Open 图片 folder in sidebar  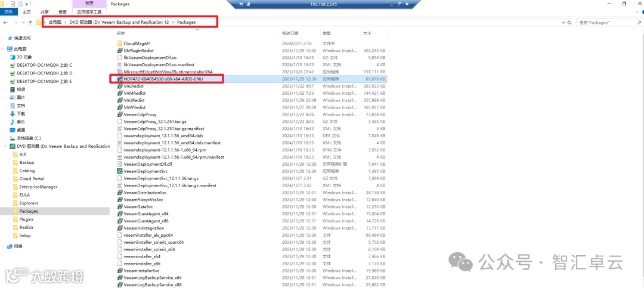[21, 97]
